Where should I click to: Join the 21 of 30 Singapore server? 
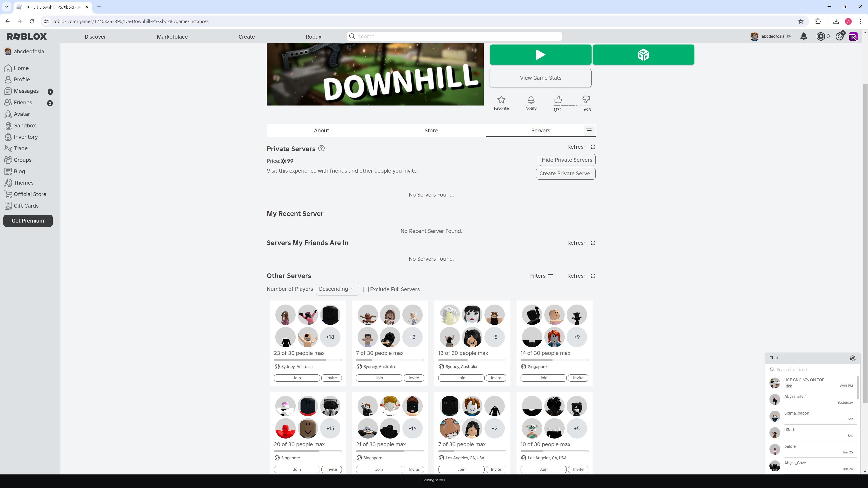(379, 469)
